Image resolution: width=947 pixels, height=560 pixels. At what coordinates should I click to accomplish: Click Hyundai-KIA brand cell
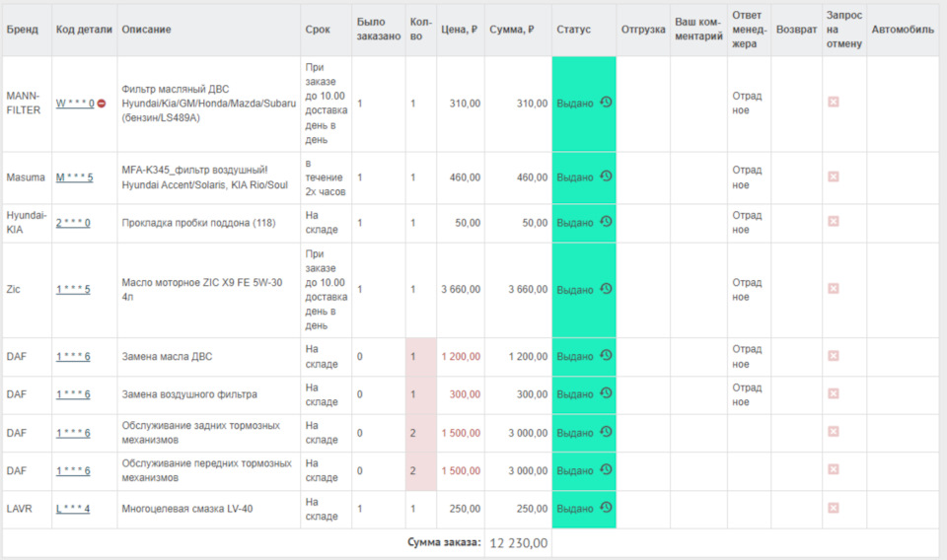[26, 223]
